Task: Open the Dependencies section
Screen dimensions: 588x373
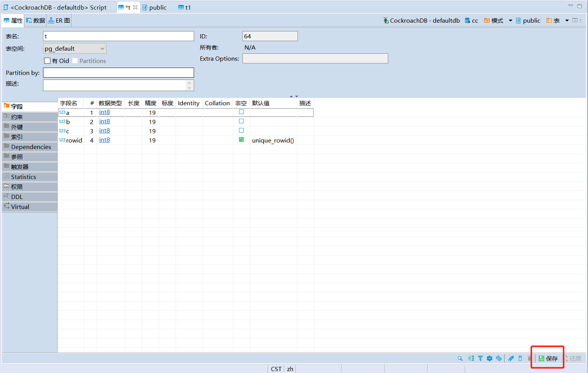Action: click(30, 147)
